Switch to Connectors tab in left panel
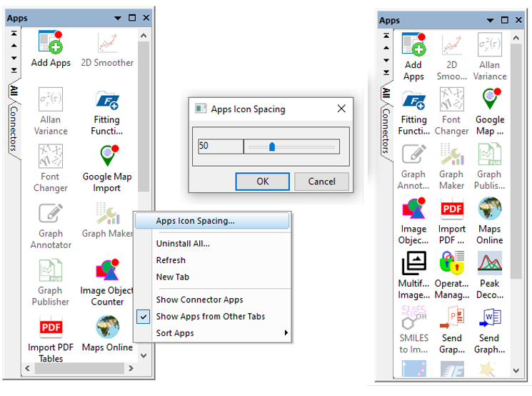 tap(13, 129)
